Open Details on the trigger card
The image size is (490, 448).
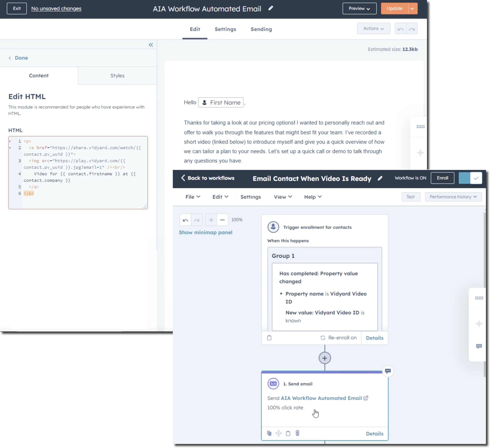[x=375, y=338]
